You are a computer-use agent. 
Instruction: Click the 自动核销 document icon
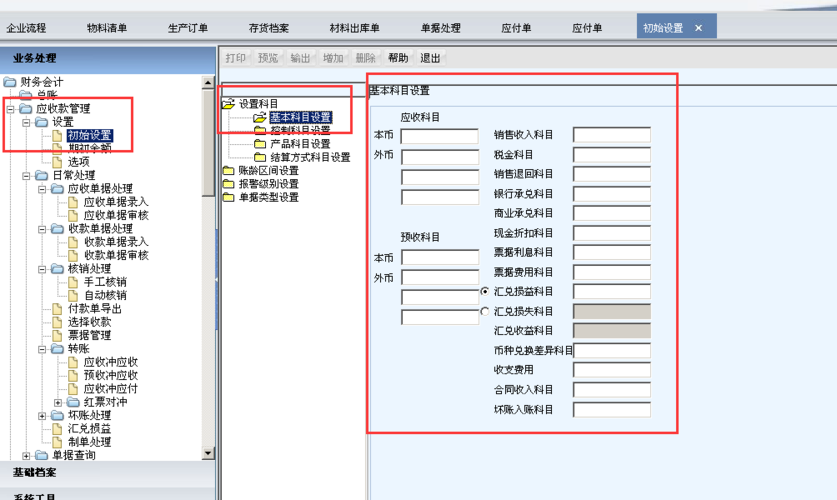tap(73, 295)
